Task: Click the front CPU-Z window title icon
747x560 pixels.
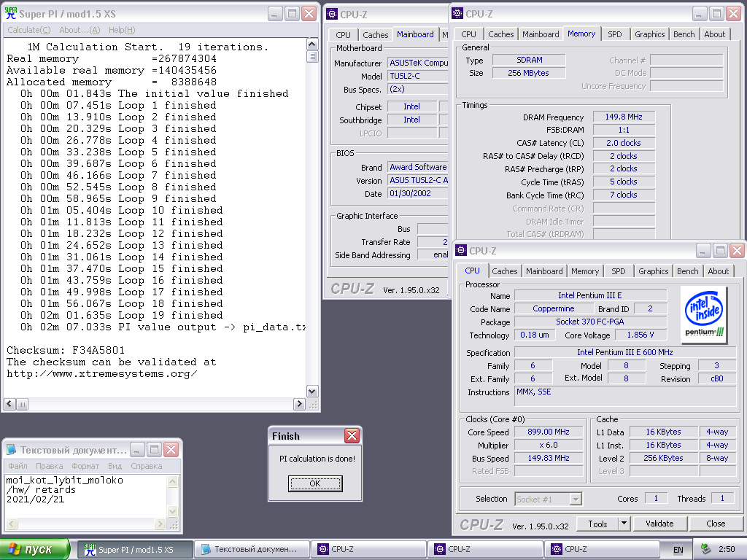Action: (461, 251)
